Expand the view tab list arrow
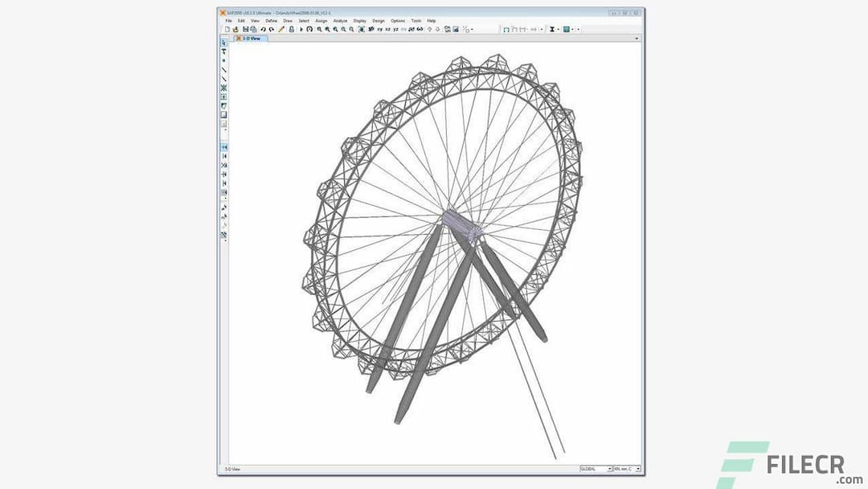This screenshot has height=489, width=868. (637, 38)
